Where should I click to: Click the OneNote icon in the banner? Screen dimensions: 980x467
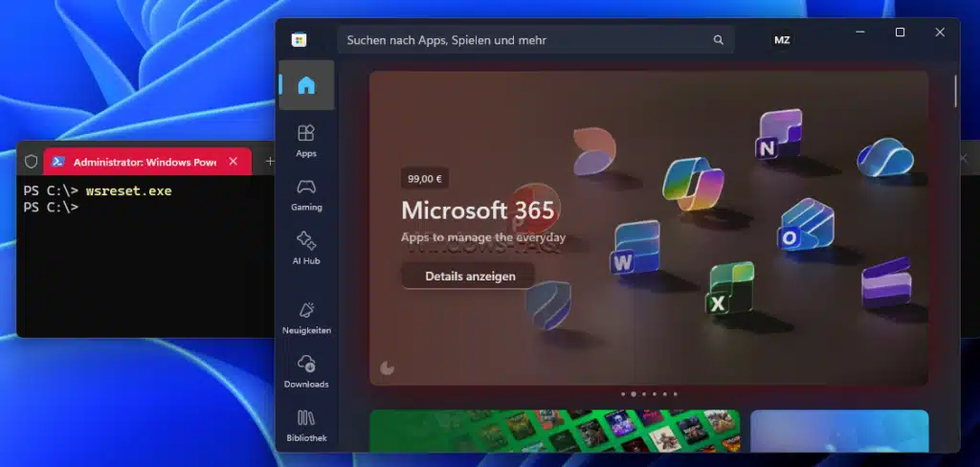778,134
